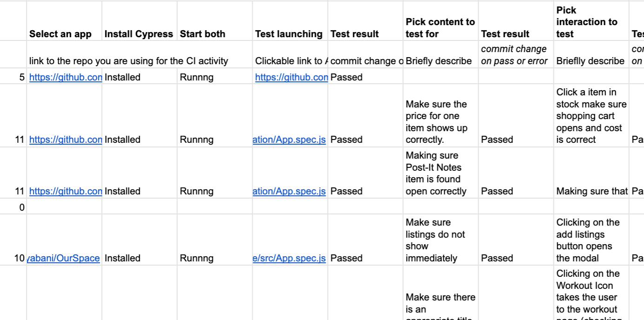Click the 'Make sure the price' cell

[436, 122]
